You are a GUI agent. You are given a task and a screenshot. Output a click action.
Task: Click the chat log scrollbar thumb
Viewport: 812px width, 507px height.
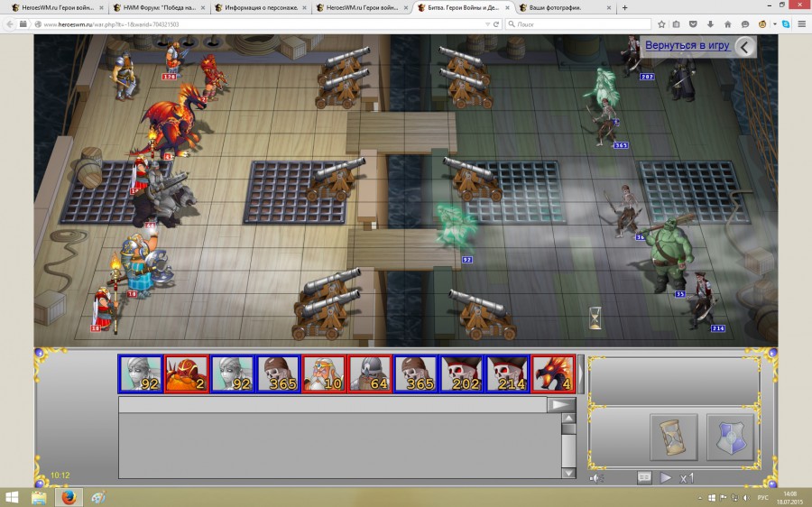pyautogui.click(x=568, y=429)
